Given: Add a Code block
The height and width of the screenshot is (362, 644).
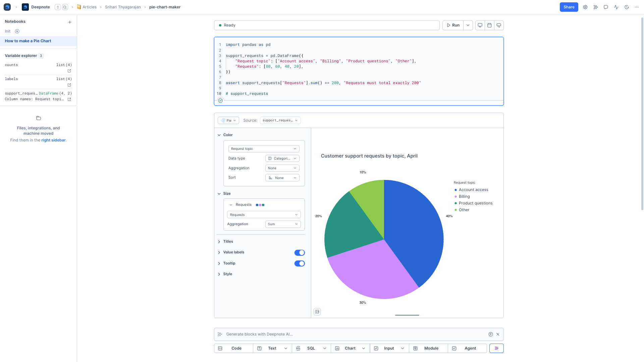Looking at the screenshot, I should pos(233,348).
